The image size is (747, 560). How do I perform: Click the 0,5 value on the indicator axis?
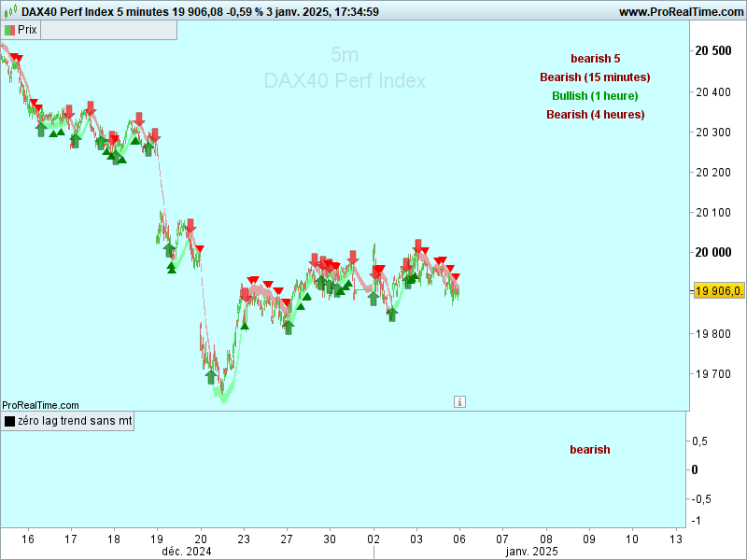click(x=699, y=441)
